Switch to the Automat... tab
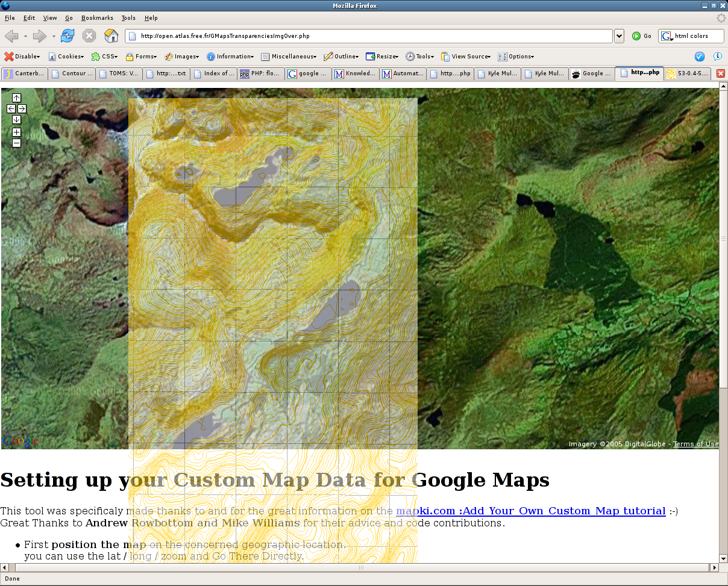Image resolution: width=728 pixels, height=586 pixels. 403,73
